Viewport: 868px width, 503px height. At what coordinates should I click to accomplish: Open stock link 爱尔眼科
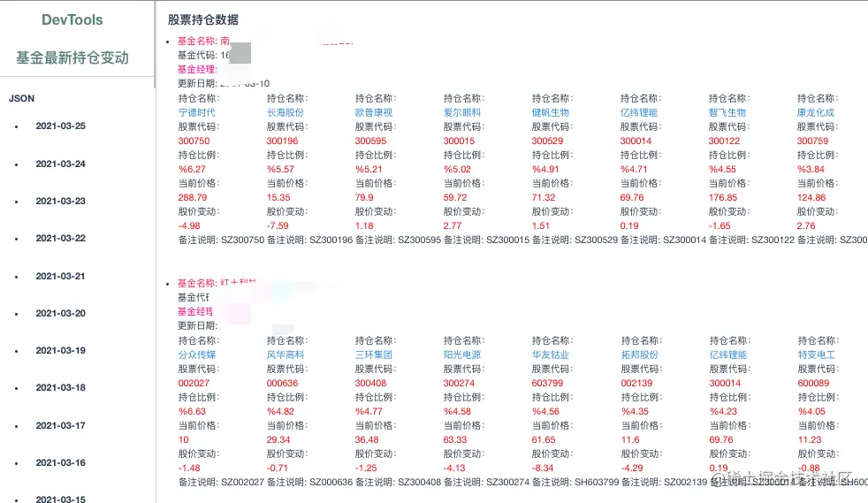click(462, 112)
